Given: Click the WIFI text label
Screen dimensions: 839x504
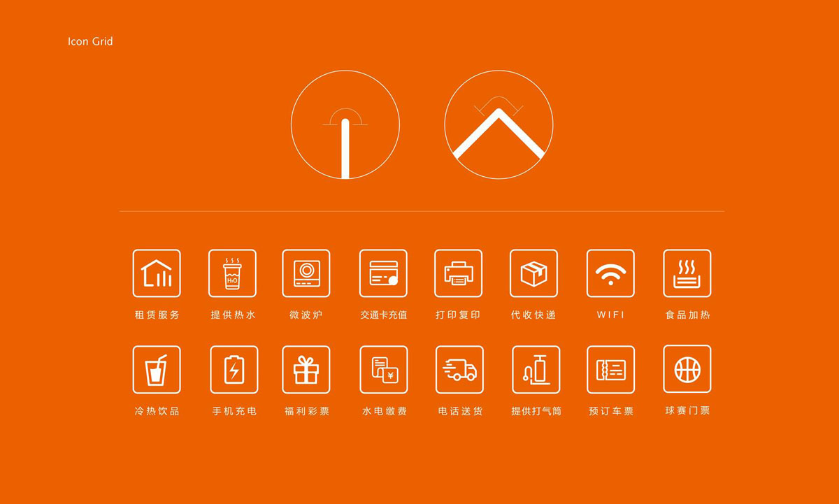Looking at the screenshot, I should [x=610, y=315].
